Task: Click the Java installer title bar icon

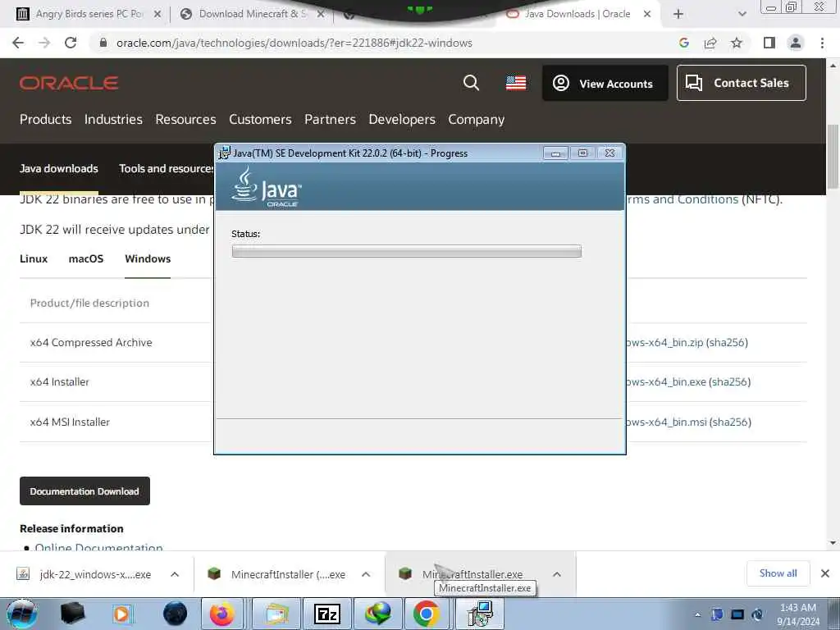Action: (224, 153)
